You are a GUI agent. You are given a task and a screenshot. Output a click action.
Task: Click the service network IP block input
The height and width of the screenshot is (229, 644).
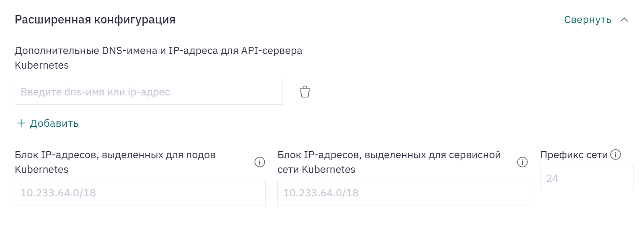[403, 193]
